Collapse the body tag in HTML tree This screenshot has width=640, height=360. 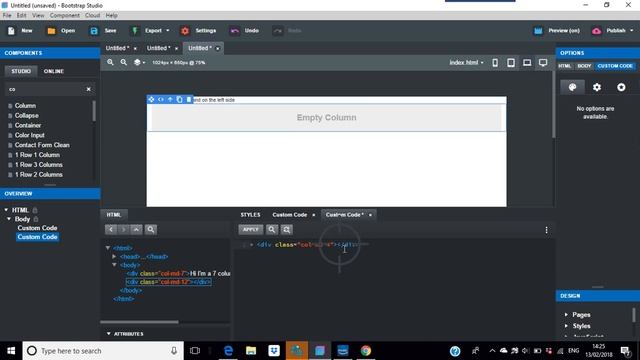[x=114, y=265]
